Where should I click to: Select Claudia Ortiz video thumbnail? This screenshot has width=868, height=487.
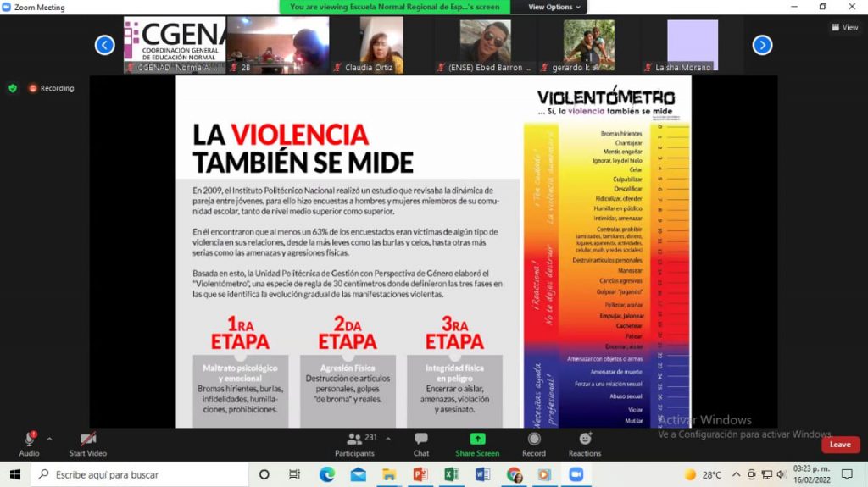click(x=382, y=45)
